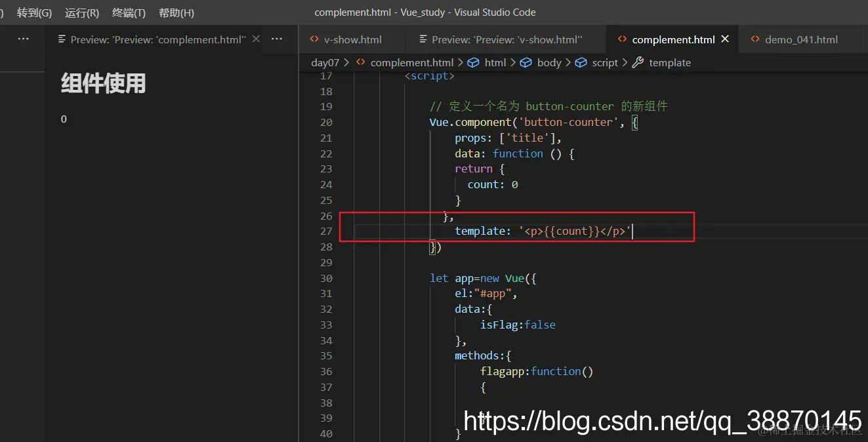
Task: Click the body symbol icon in breadcrumbs
Action: click(526, 62)
